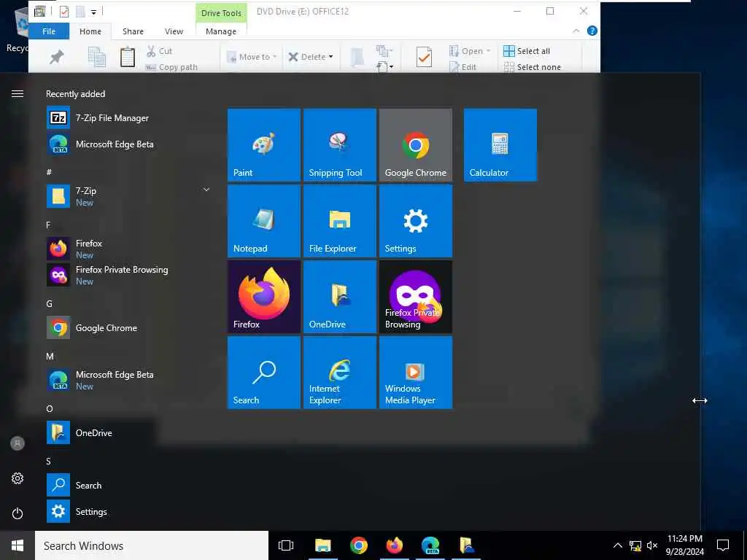
Task: Open OneDrive in the app list
Action: tap(128, 432)
